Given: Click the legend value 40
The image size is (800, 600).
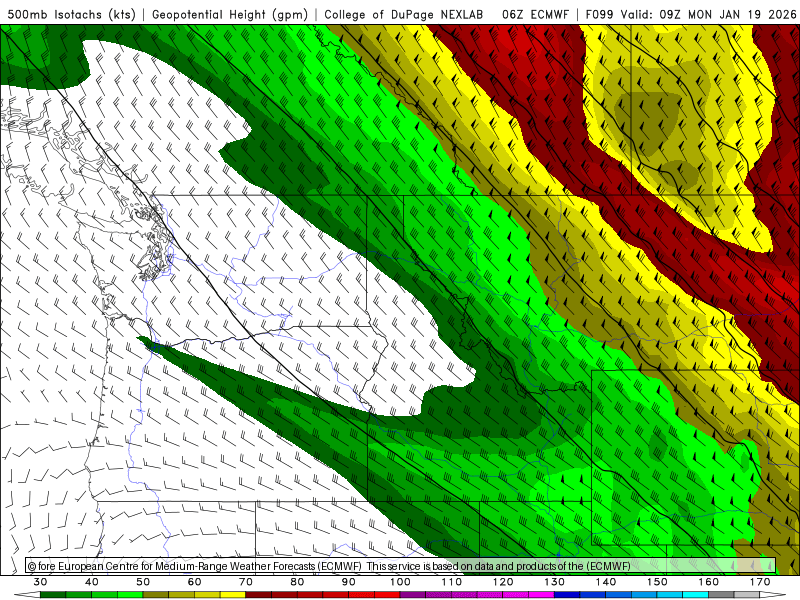Looking at the screenshot, I should [x=92, y=582].
